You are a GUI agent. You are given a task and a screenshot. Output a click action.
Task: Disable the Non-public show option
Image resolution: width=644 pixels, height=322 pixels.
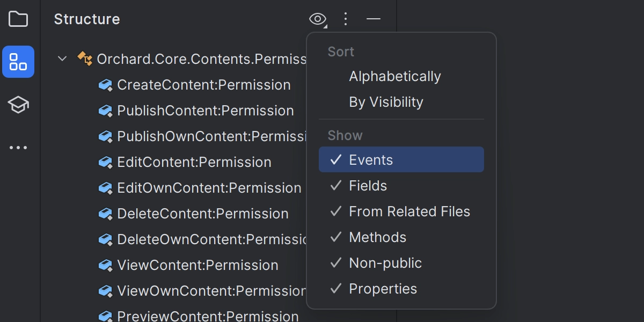tap(401, 263)
